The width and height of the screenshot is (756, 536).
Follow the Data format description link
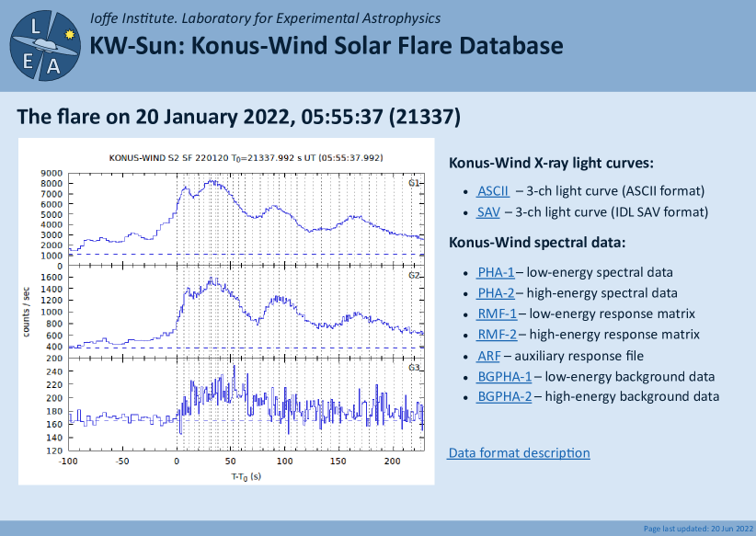519,453
